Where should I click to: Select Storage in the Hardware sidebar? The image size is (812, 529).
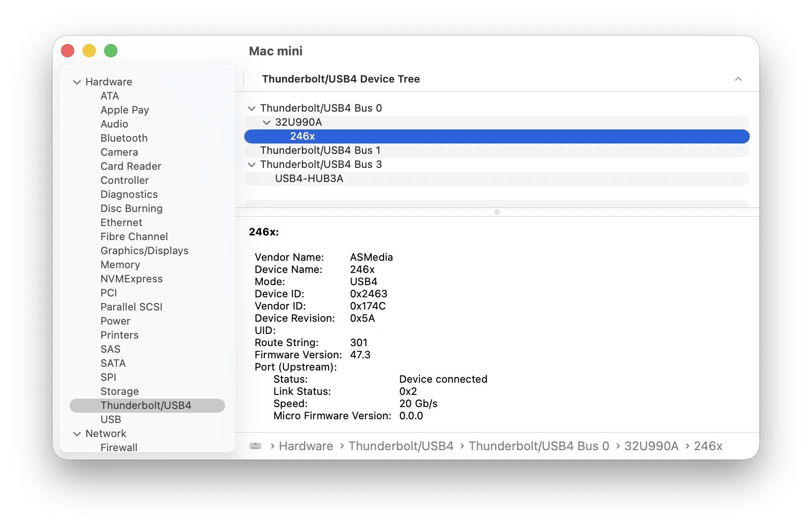pos(119,391)
